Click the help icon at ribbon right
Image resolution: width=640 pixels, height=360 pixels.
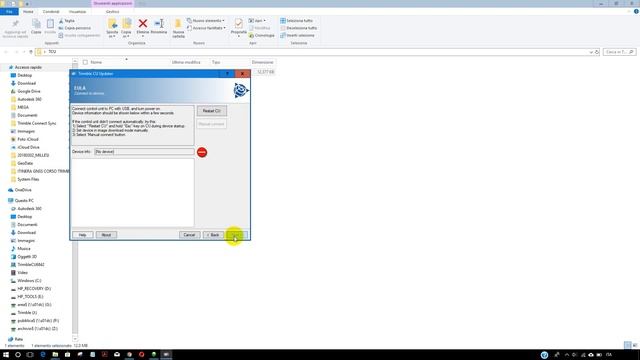pos(636,11)
